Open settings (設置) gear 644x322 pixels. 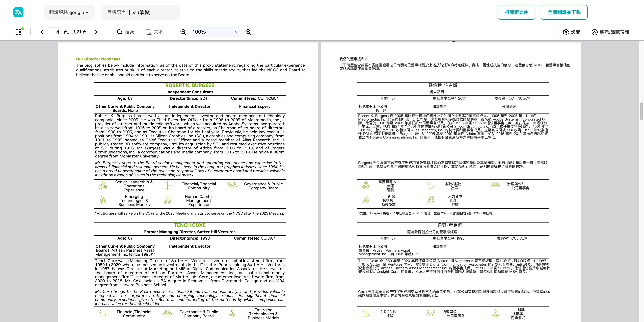pyautogui.click(x=571, y=32)
